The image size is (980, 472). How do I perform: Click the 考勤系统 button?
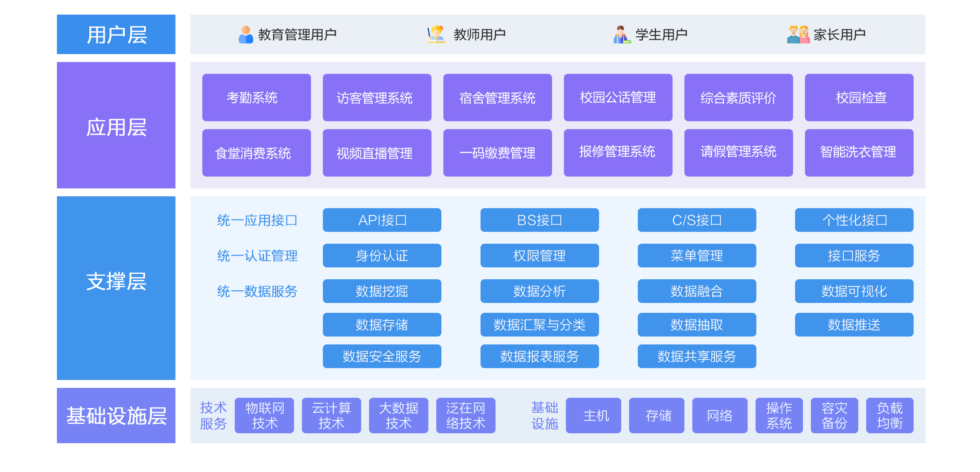point(256,98)
